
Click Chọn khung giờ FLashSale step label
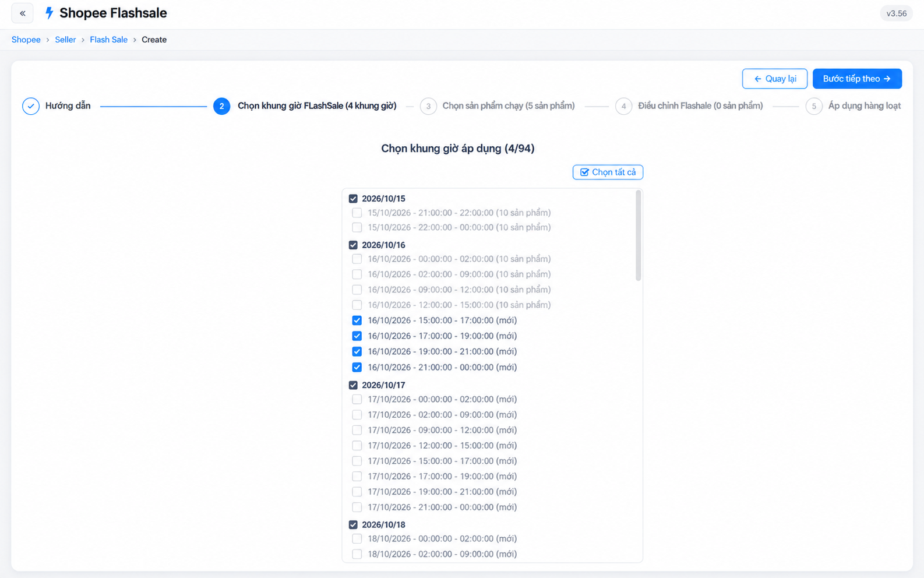click(317, 106)
